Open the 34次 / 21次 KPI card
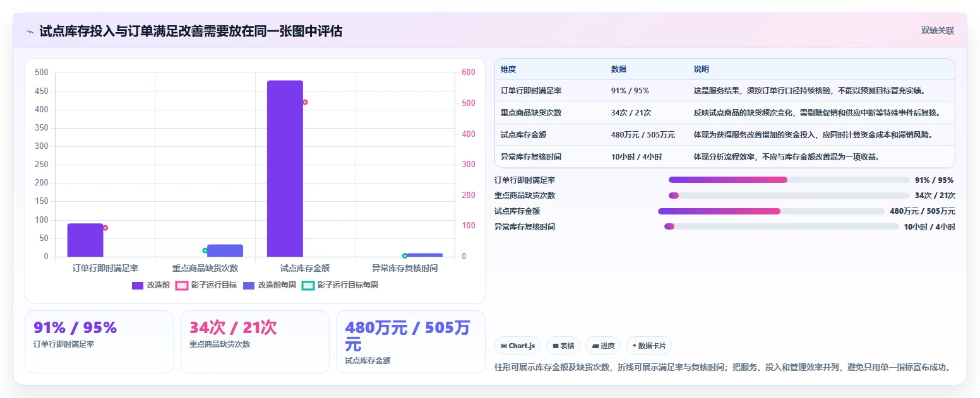Screen dimensions: 980x398 (255, 342)
